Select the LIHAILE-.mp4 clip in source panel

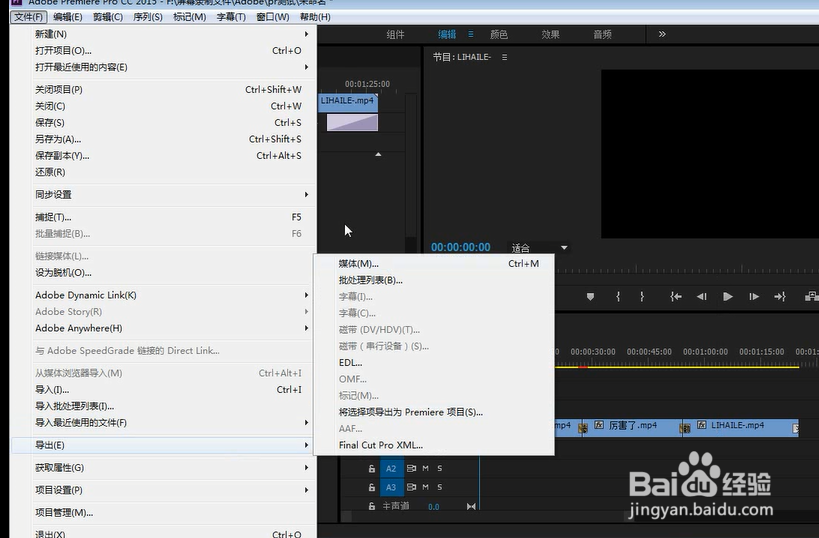click(348, 102)
